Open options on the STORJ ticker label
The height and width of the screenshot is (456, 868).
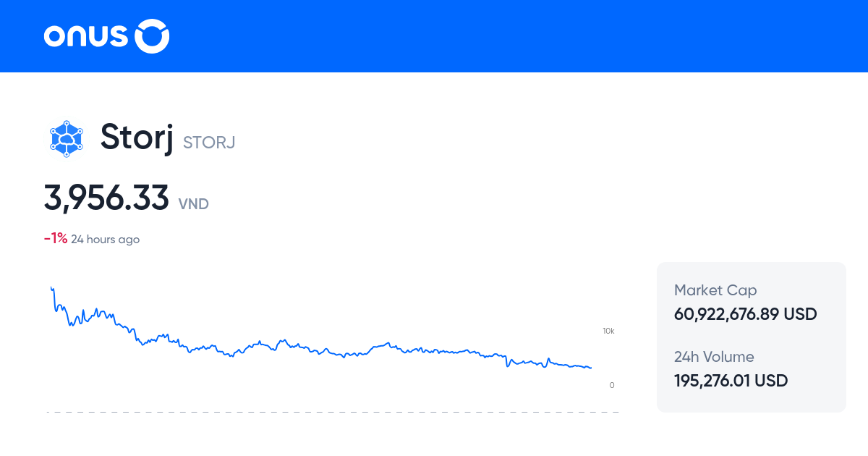click(208, 143)
